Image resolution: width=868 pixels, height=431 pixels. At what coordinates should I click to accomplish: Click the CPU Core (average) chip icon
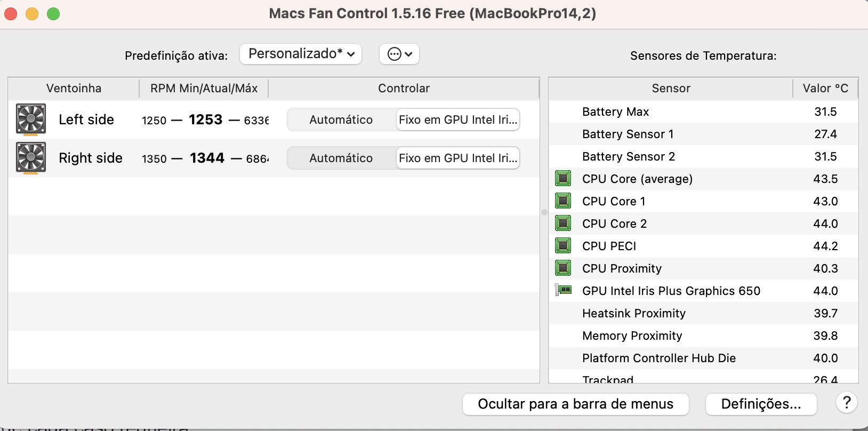[563, 178]
